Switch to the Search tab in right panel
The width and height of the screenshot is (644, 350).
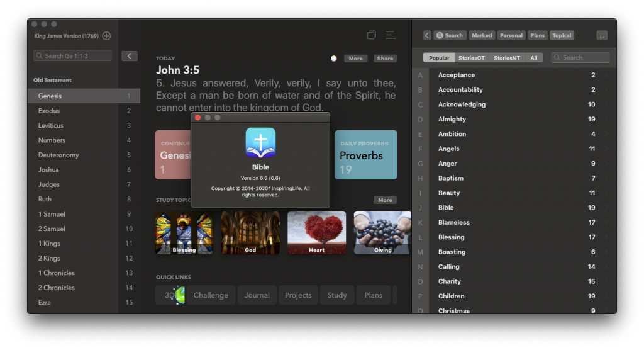449,35
